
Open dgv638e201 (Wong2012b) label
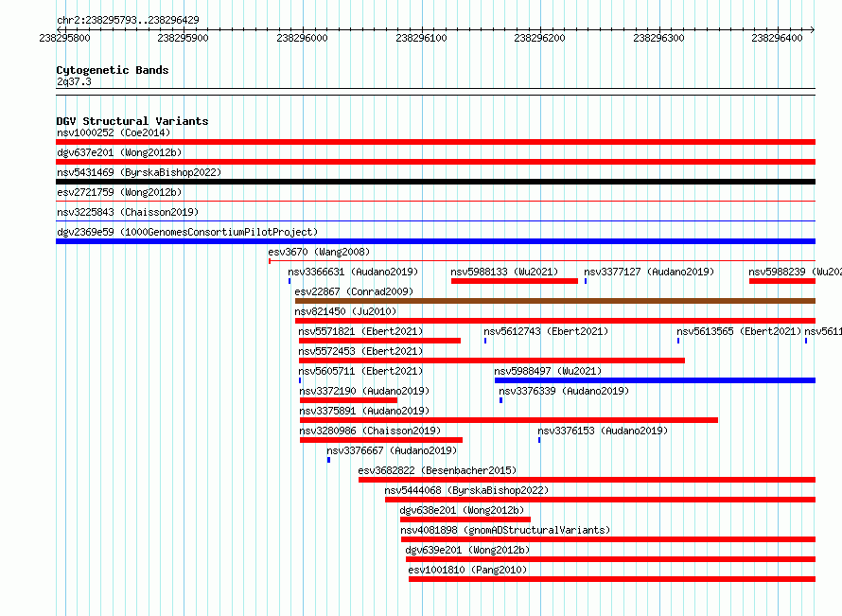(462, 510)
